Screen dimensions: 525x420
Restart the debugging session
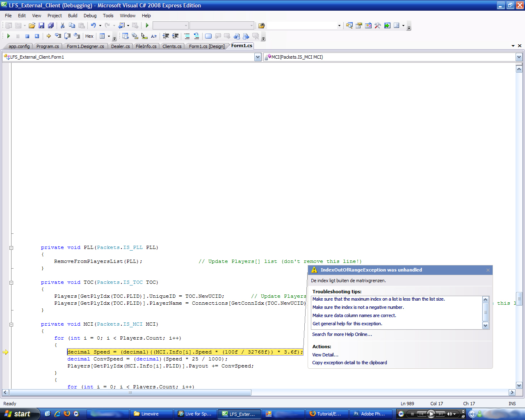(37, 36)
